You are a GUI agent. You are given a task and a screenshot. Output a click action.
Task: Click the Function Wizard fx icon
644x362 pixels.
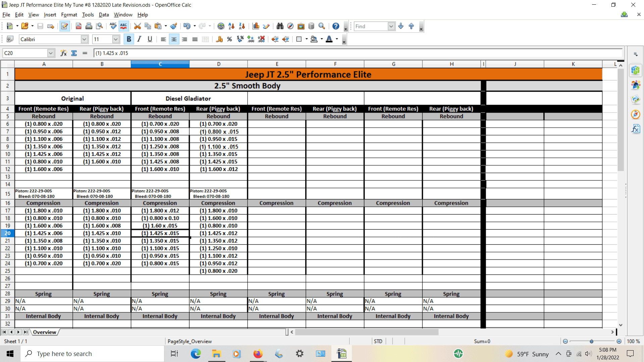63,53
